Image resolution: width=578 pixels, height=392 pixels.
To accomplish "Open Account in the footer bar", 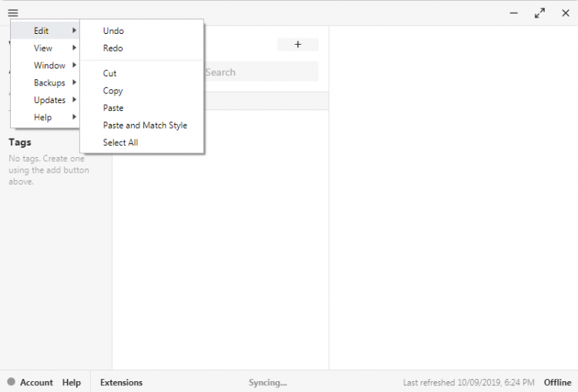I will coord(36,383).
